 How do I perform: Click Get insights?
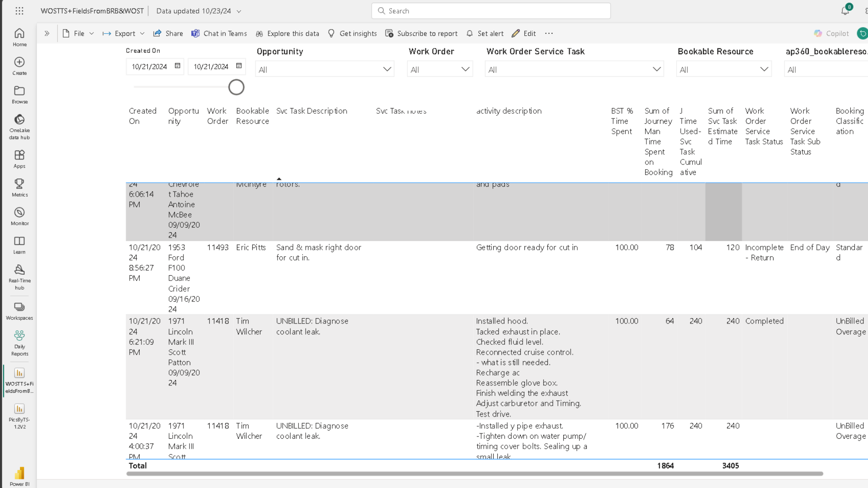point(352,33)
